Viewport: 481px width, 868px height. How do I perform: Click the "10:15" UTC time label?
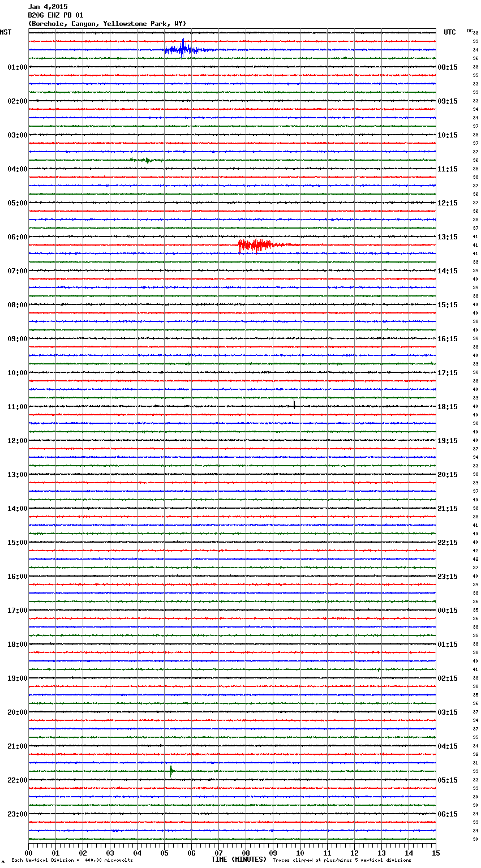(x=448, y=135)
